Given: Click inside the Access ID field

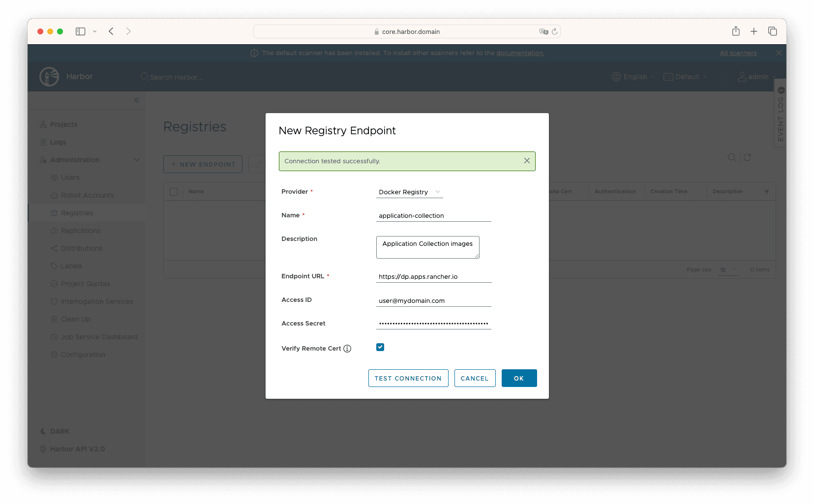Looking at the screenshot, I should [x=433, y=300].
